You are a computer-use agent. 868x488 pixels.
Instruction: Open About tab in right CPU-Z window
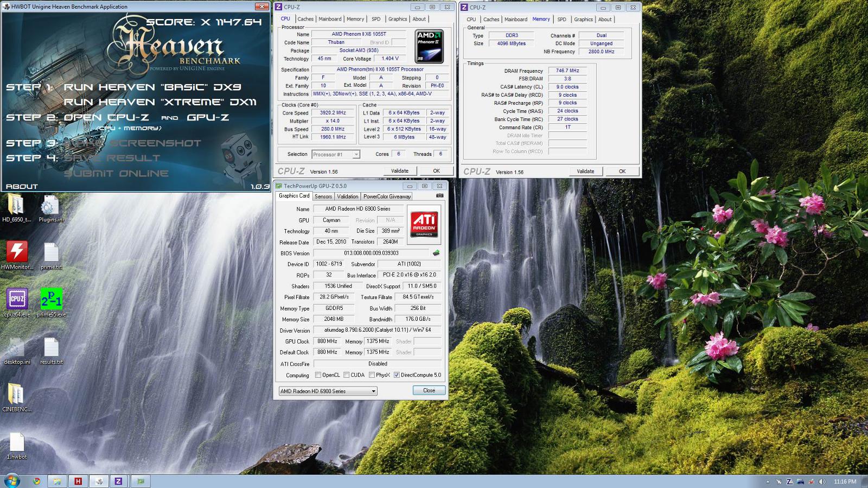(605, 20)
